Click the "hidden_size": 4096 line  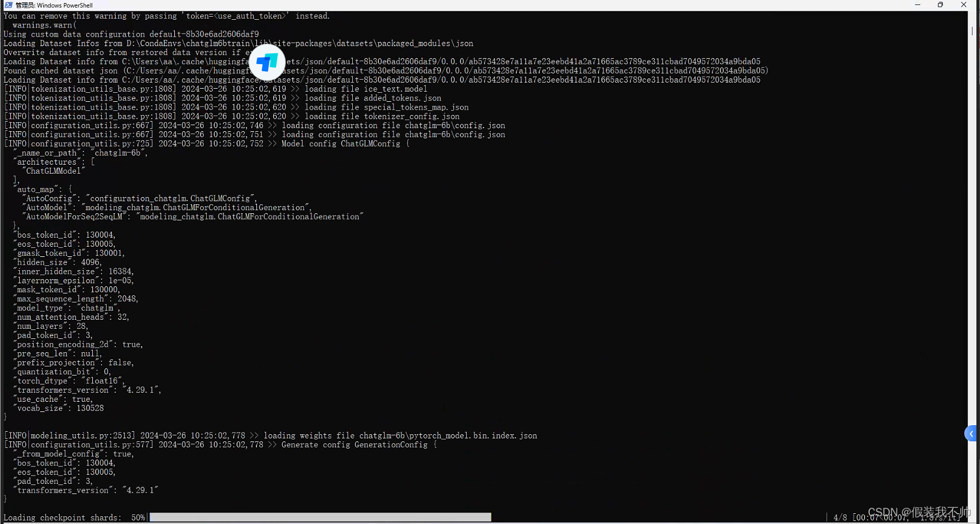[58, 262]
